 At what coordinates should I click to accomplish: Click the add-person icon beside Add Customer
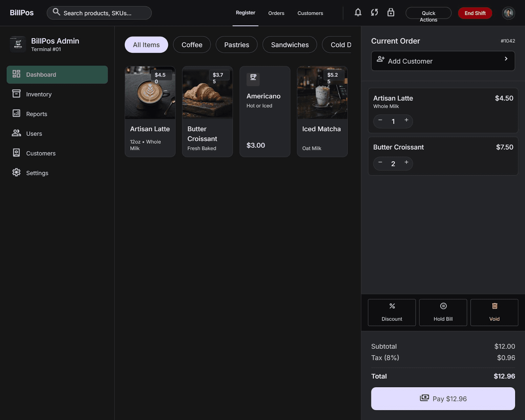tap(380, 59)
